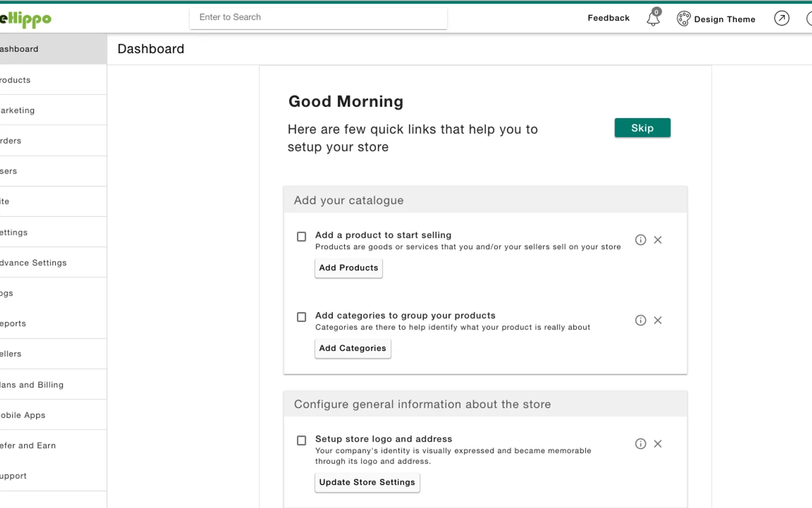Screen dimensions: 812x508
Task: Open Sellers in the sidebar
Action: coord(53,354)
